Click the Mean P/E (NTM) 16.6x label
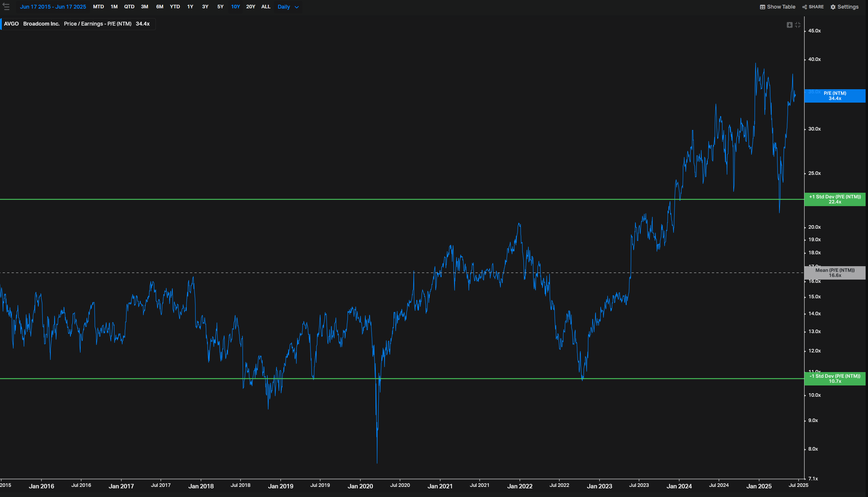The height and width of the screenshot is (497, 868). pos(835,273)
